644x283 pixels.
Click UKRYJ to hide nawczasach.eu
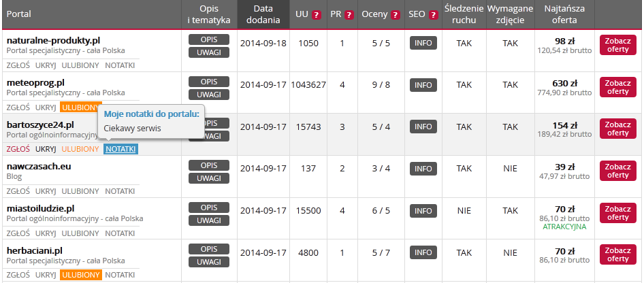point(46,191)
